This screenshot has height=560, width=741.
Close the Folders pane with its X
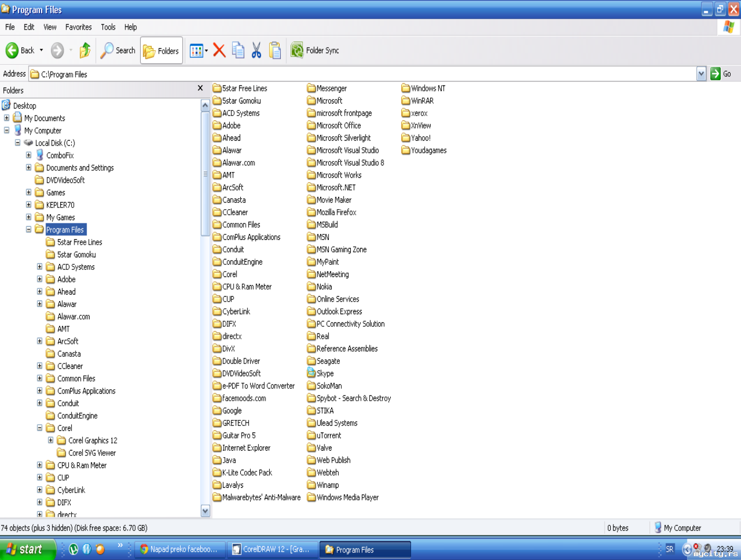pyautogui.click(x=200, y=88)
